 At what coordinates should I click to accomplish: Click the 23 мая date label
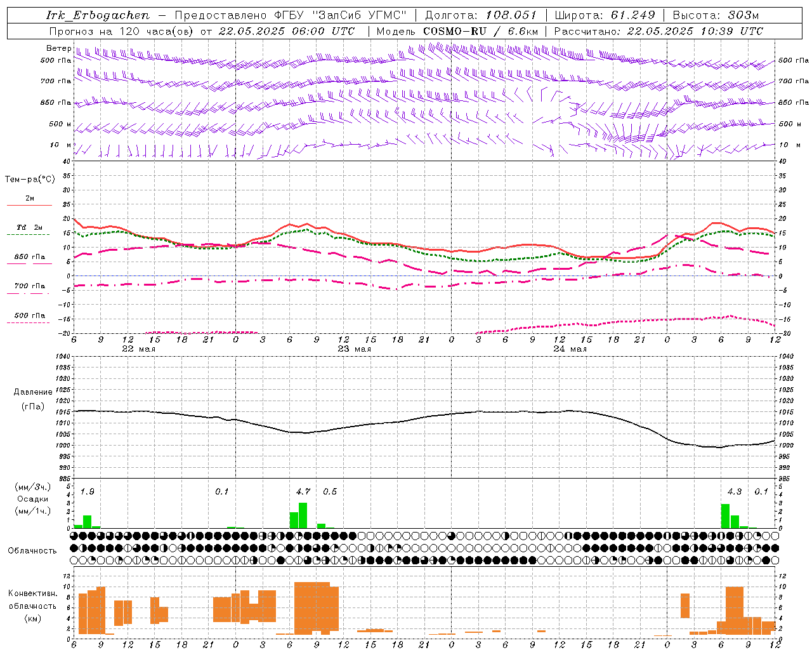point(354,349)
